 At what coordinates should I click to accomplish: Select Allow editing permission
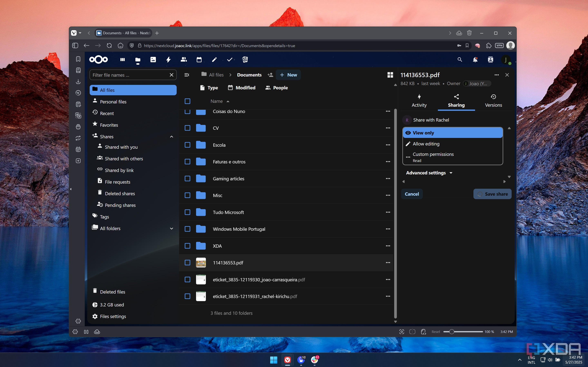pos(453,144)
